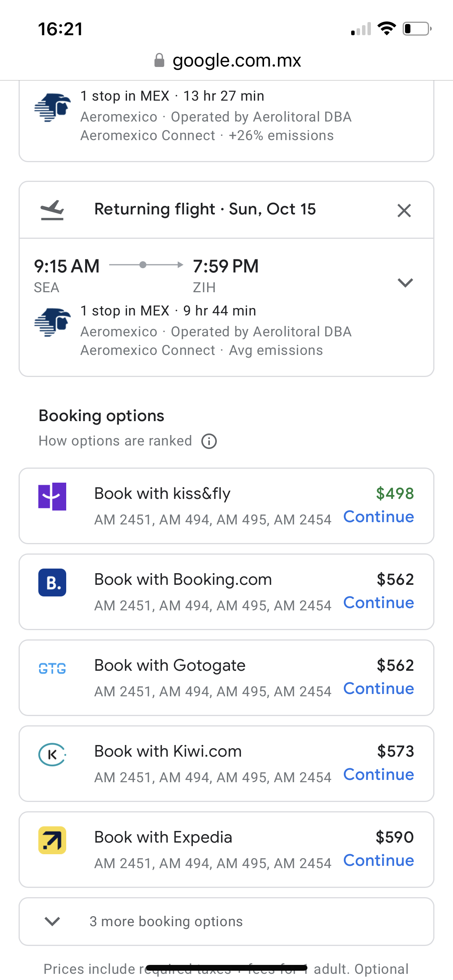The image size is (453, 980).
Task: Open How options are ranked explanation
Action: (115, 441)
